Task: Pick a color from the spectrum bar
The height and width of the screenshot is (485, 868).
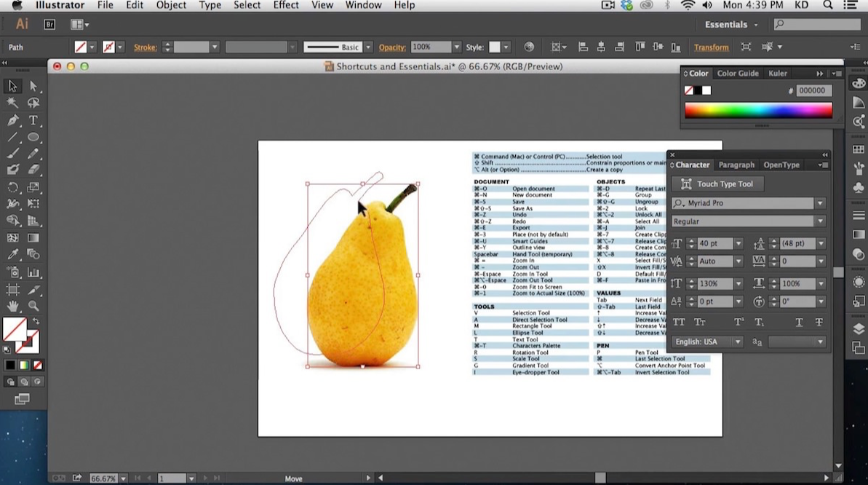Action: point(758,111)
